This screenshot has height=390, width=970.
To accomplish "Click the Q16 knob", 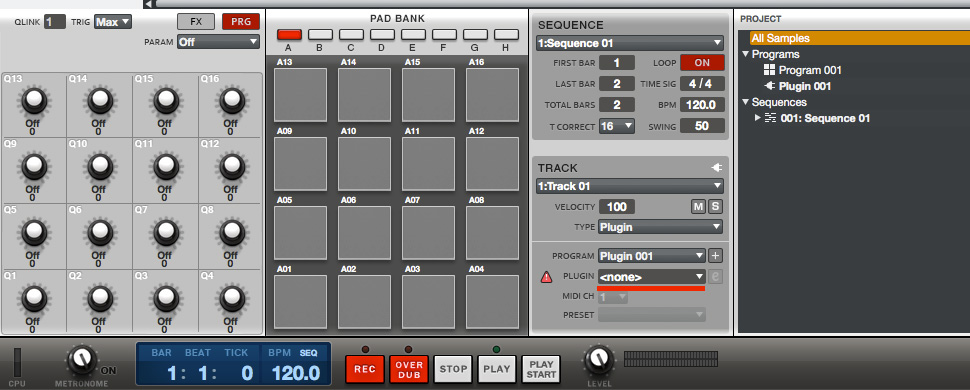I will 231,100.
